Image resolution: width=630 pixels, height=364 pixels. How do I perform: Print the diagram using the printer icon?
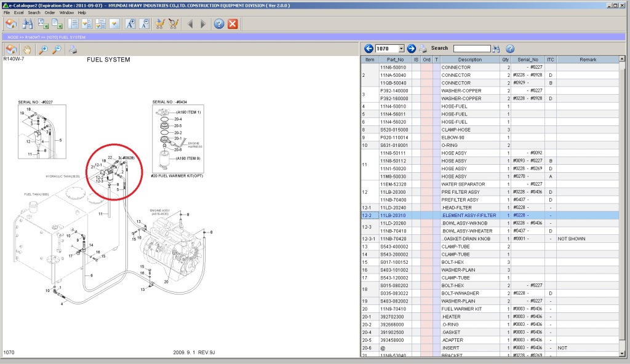73,49
